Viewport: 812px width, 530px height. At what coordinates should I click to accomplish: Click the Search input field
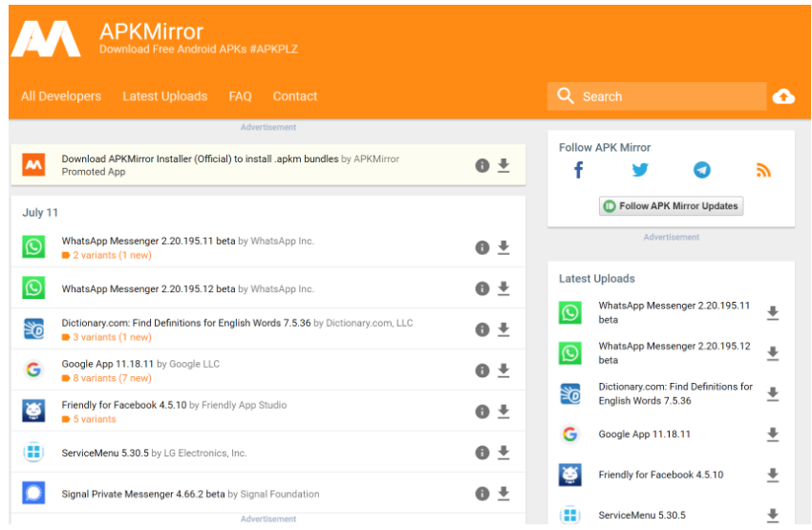coord(656,96)
